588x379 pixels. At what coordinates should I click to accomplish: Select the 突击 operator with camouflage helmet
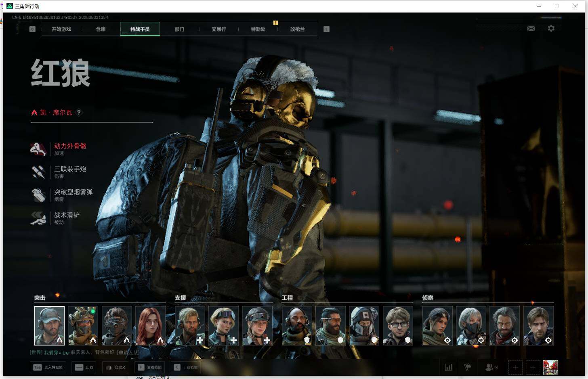click(83, 326)
